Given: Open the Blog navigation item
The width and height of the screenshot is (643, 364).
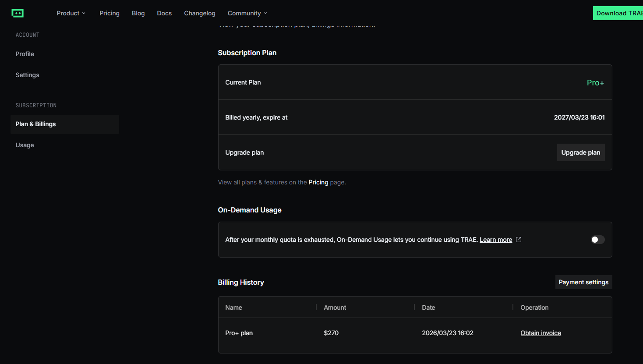Looking at the screenshot, I should pos(138,13).
